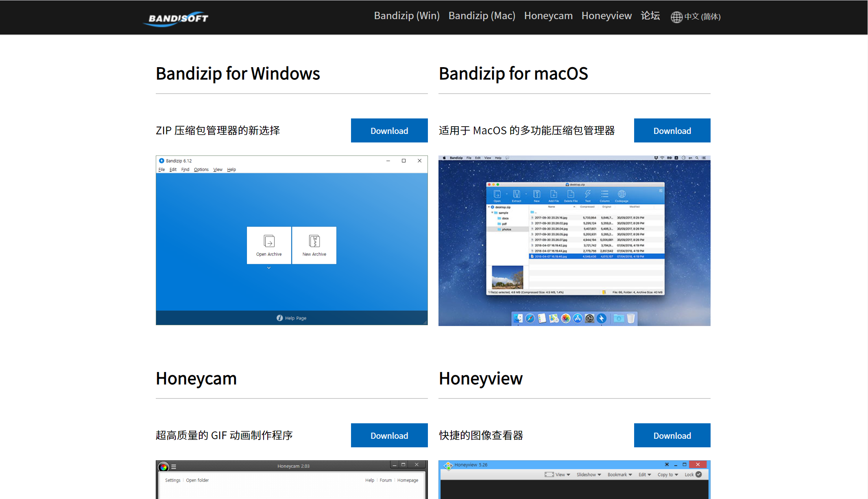Click the Name column header in macOS Bandizip
868x499 pixels.
[551, 207]
